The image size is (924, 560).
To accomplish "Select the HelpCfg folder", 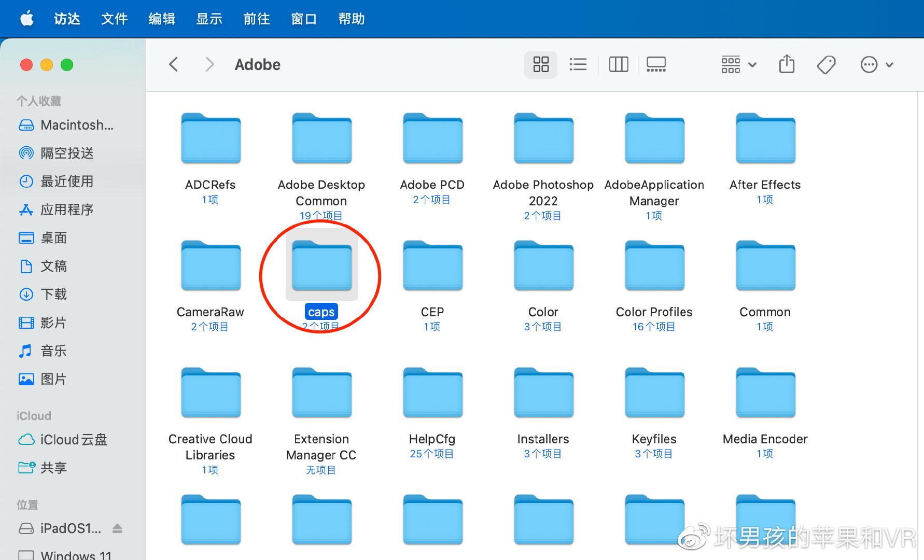I will tap(432, 393).
